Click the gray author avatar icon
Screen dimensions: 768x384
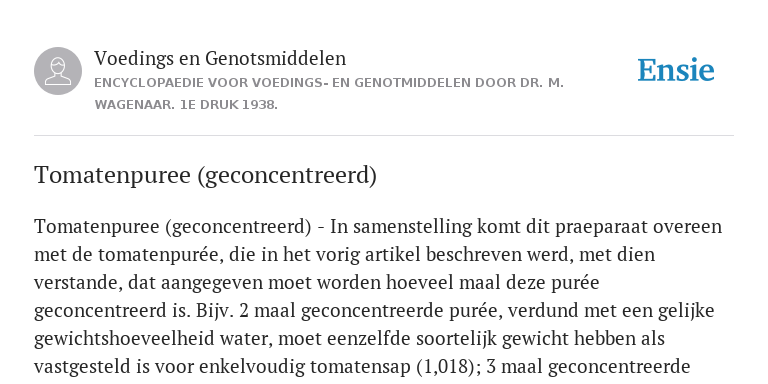pos(58,71)
